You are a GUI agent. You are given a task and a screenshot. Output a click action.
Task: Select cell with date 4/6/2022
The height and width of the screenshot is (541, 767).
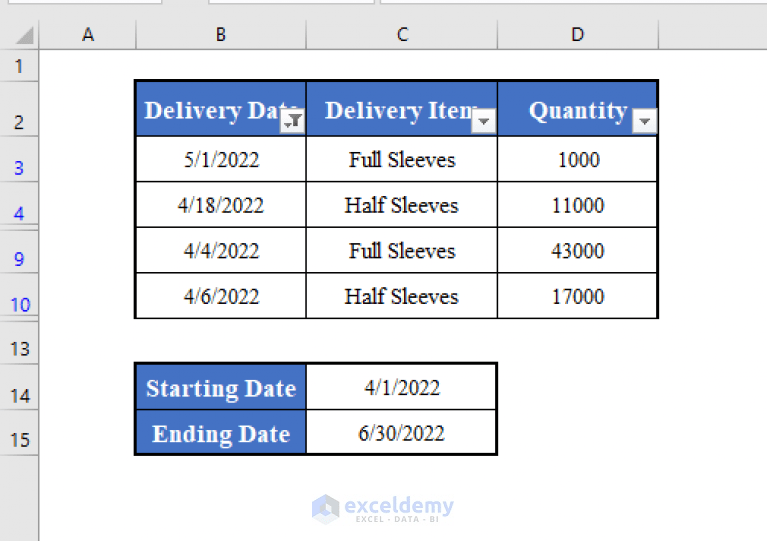pos(221,296)
